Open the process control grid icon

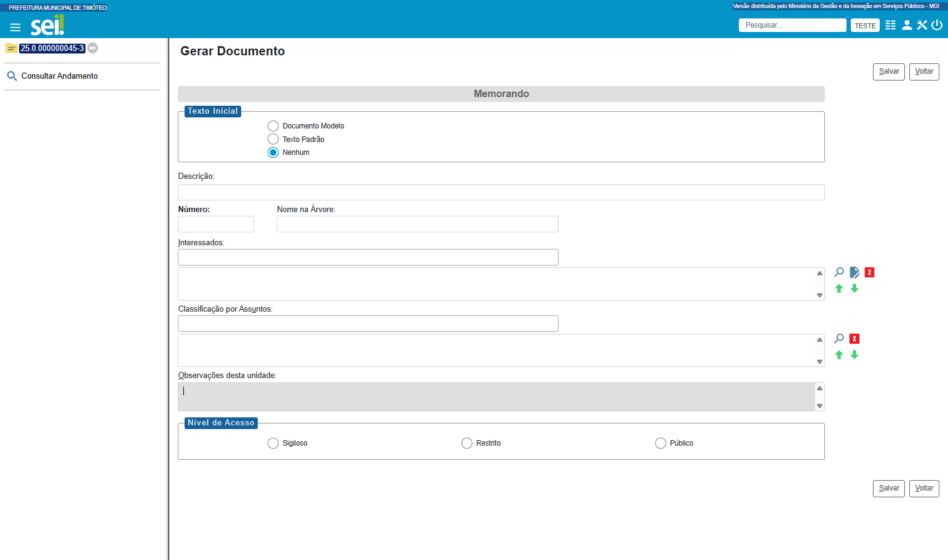click(890, 25)
